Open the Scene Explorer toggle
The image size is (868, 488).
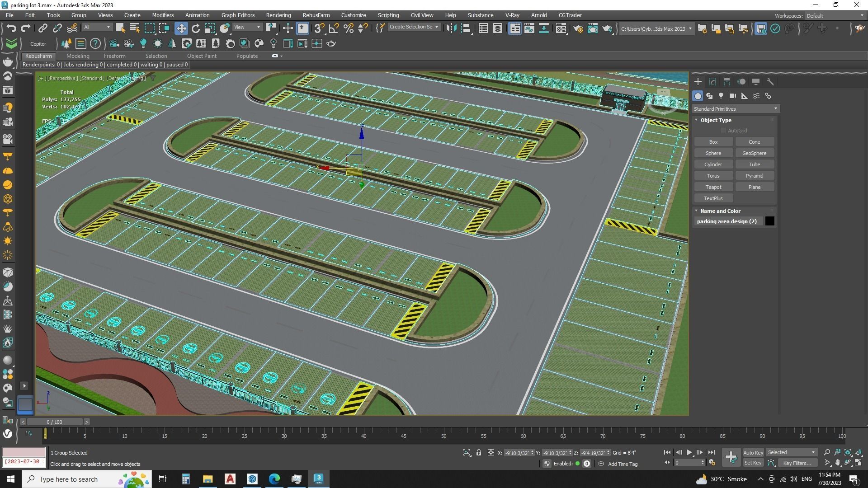tap(483, 28)
